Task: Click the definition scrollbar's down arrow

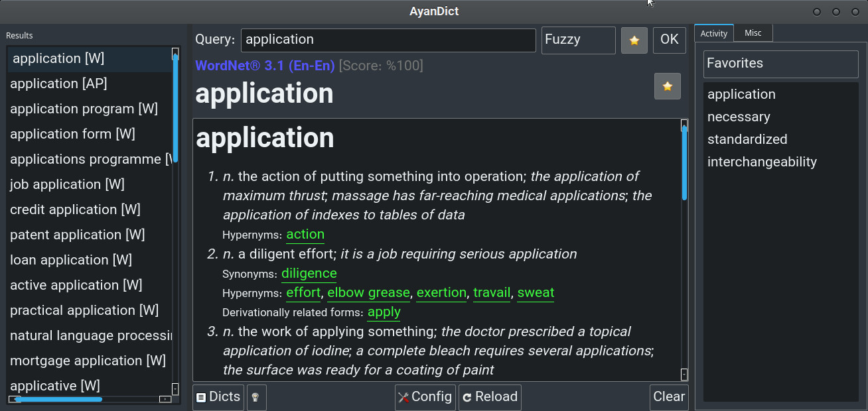Action: coord(684,375)
